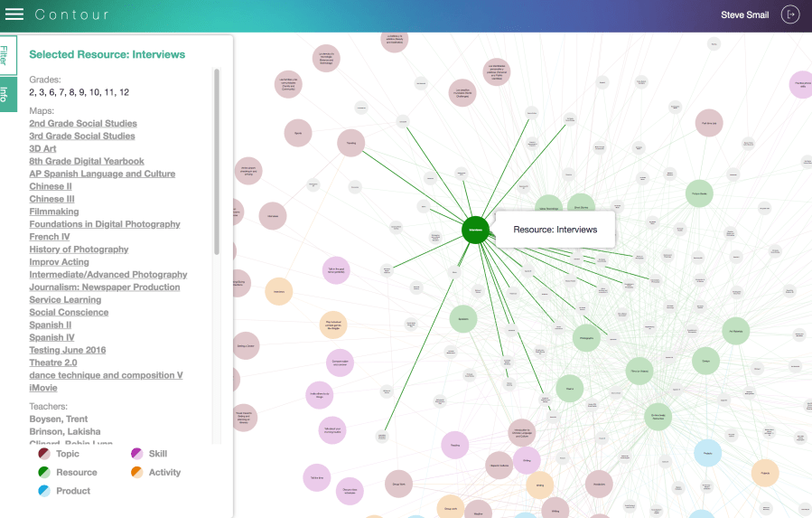Toggle the Skill legend icon

click(137, 454)
